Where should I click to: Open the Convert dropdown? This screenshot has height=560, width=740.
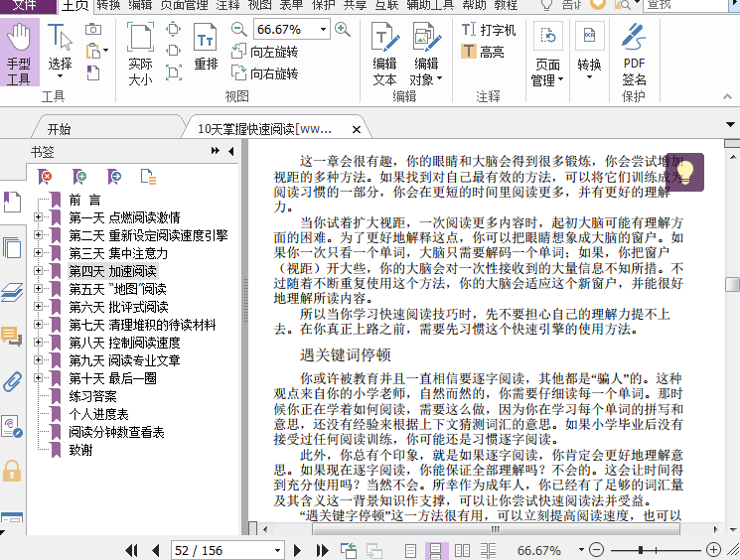(589, 51)
